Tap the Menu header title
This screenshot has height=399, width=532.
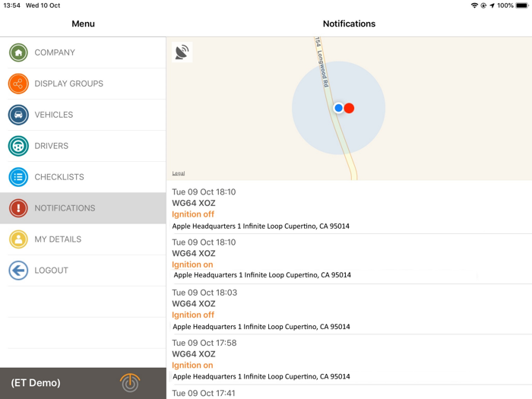point(83,24)
